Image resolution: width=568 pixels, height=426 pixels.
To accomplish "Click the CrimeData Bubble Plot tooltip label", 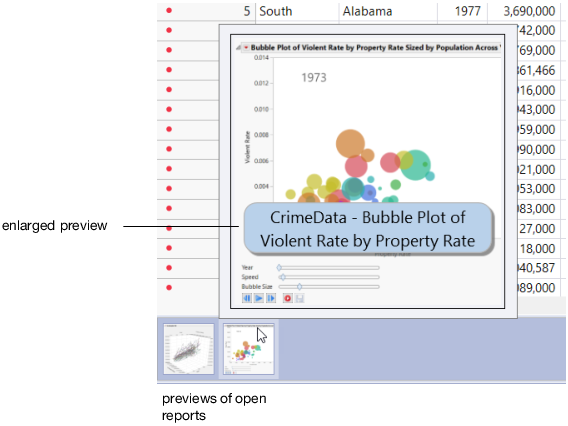I will [x=368, y=229].
